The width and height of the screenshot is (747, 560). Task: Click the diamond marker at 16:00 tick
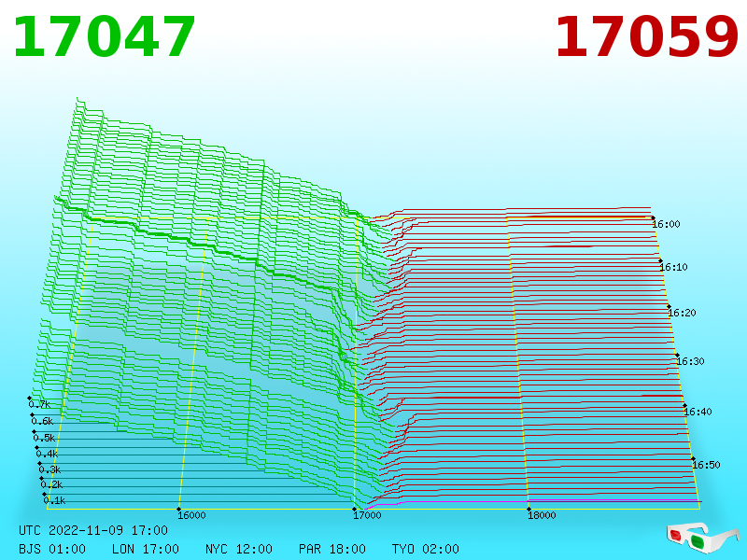(653, 218)
